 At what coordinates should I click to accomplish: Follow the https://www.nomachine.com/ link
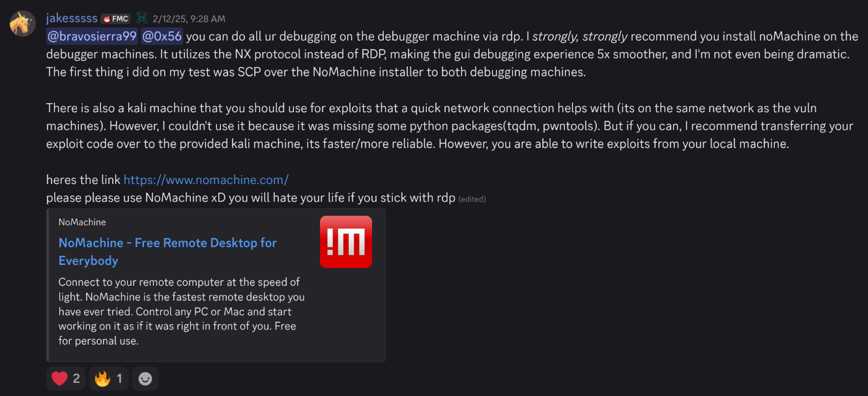pos(206,179)
